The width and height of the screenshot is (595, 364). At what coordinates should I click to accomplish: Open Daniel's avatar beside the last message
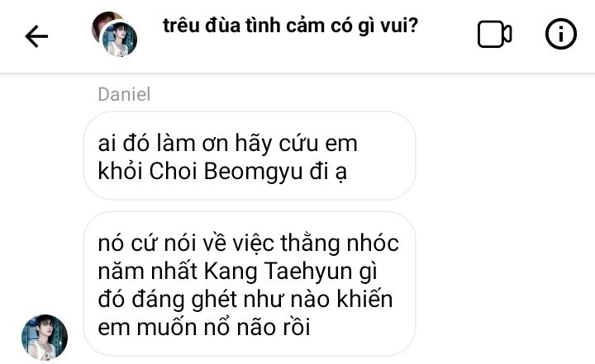coord(45,337)
